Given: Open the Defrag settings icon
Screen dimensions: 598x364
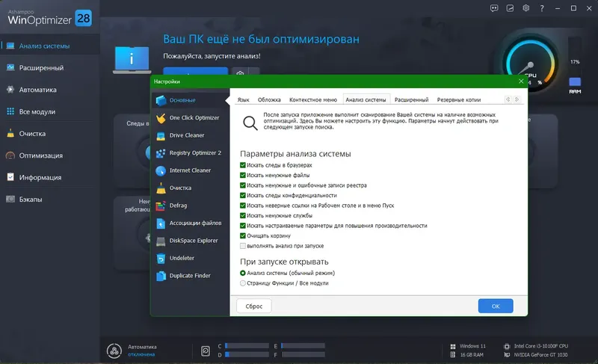Looking at the screenshot, I should (161, 206).
